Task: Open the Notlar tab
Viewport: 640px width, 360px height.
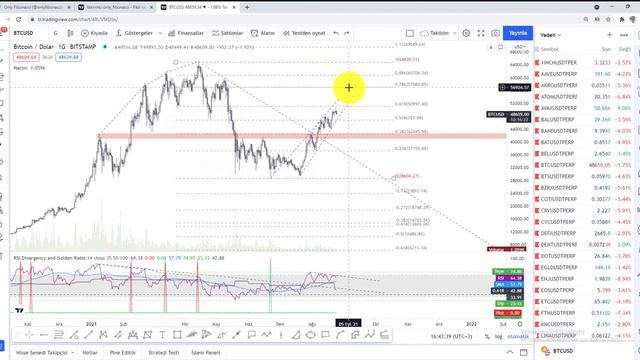Action: (x=90, y=352)
